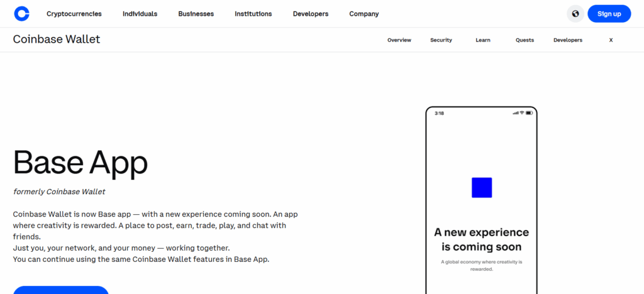Open the Individuals menu
Image resolution: width=644 pixels, height=294 pixels.
click(140, 14)
